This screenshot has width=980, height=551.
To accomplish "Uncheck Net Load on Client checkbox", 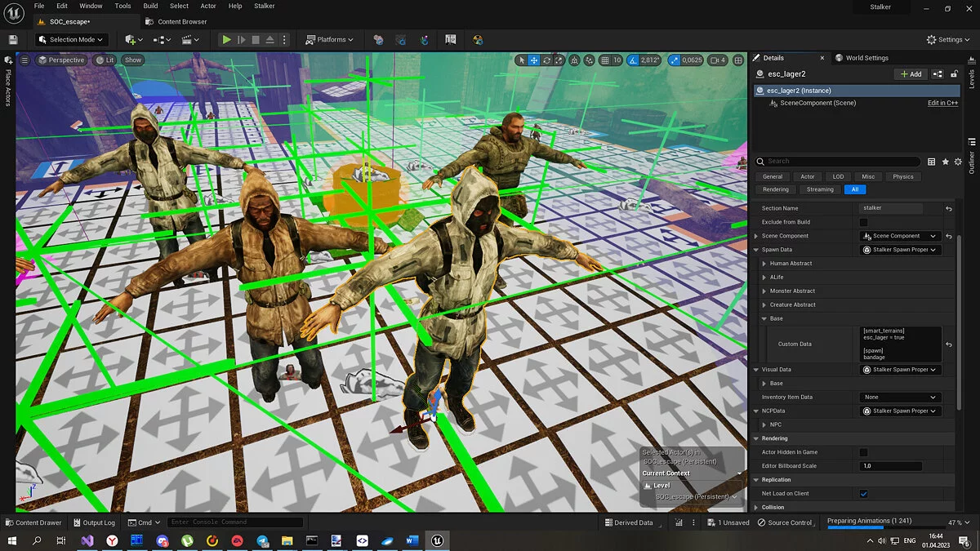I will (x=863, y=494).
